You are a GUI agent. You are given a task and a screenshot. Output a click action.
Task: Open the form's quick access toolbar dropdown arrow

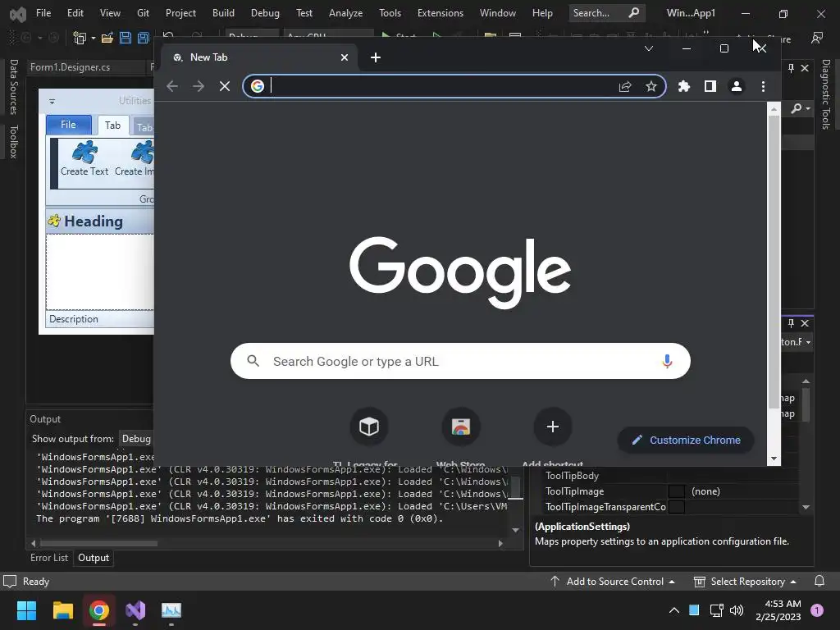[52, 101]
